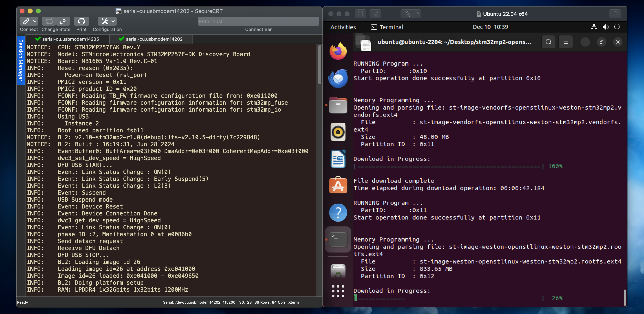Click the VM pause button in Ubuntu window
The height and width of the screenshot is (314, 644).
point(360,14)
